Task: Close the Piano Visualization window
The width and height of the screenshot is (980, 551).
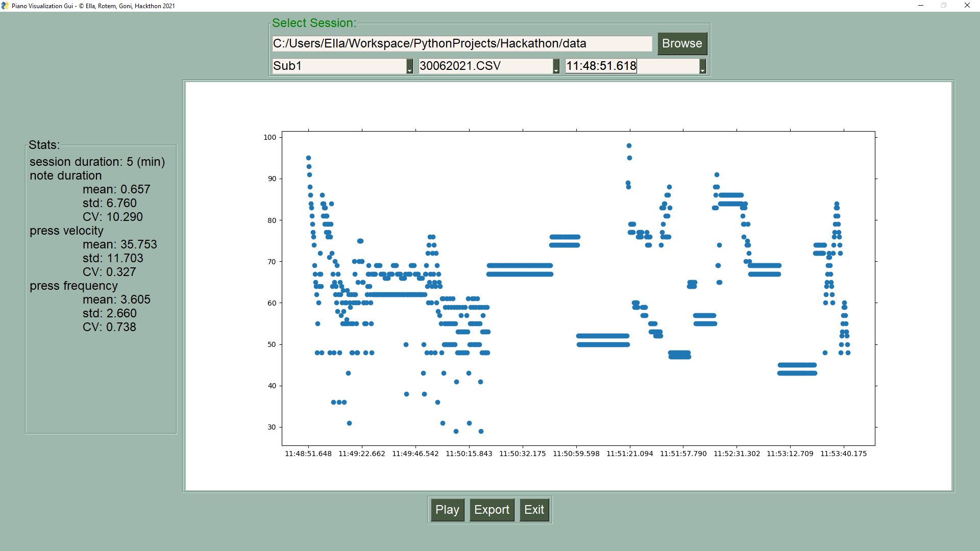Action: click(x=967, y=6)
